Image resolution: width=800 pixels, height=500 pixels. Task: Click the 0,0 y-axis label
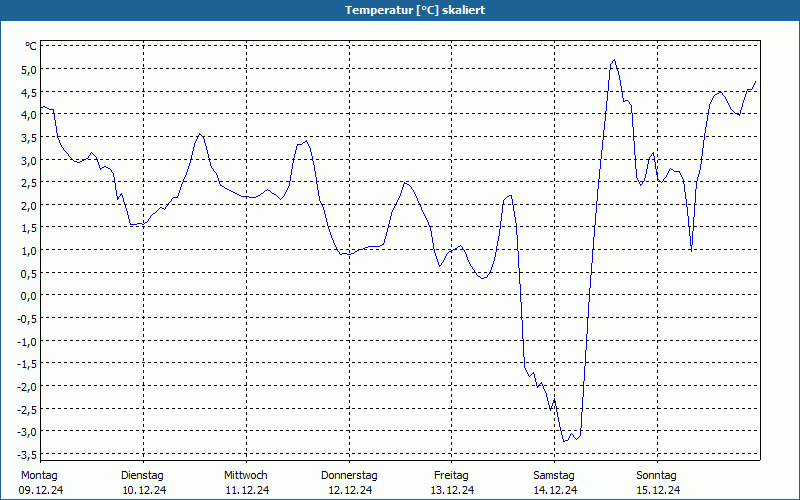[x=29, y=296]
